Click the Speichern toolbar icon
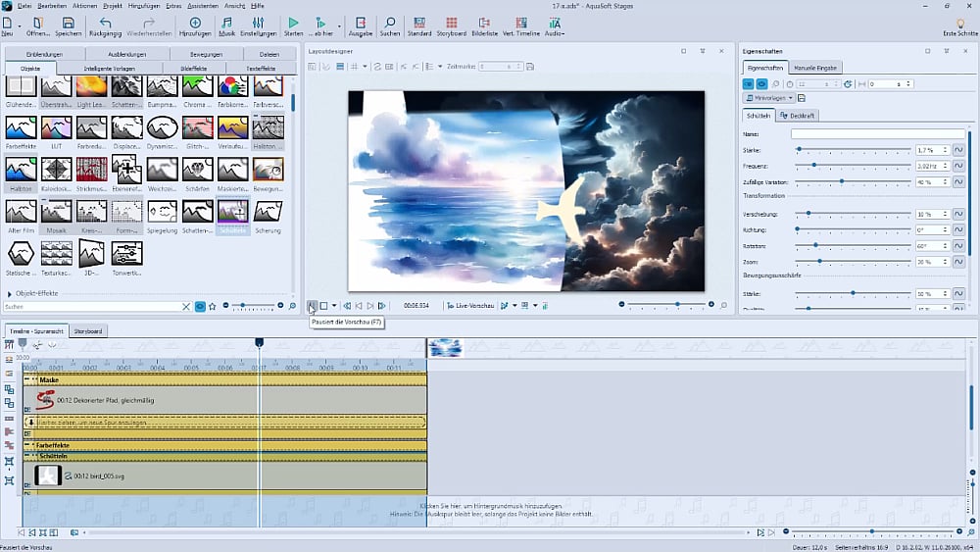The width and height of the screenshot is (980, 552). coord(68,23)
